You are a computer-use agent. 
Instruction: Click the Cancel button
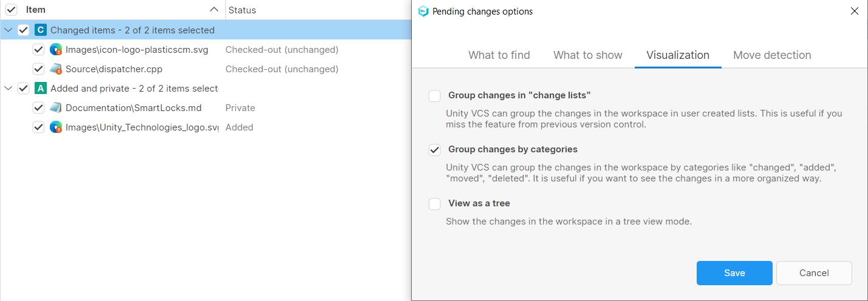(x=813, y=273)
